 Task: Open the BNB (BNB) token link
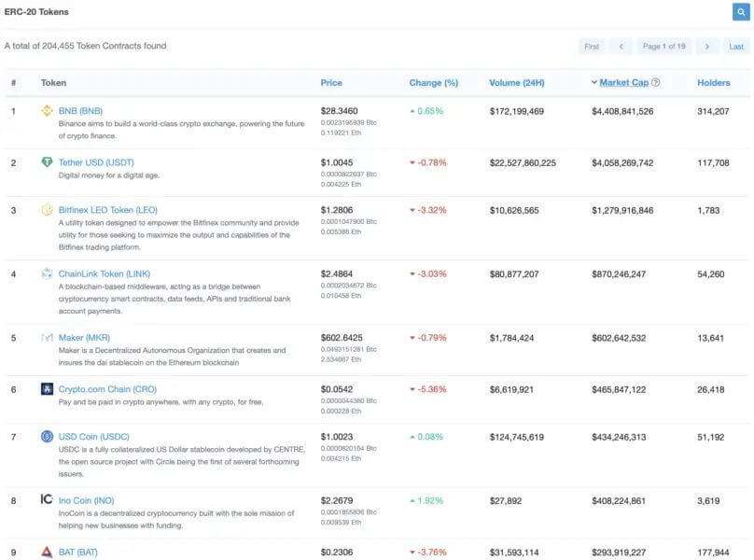coord(80,111)
